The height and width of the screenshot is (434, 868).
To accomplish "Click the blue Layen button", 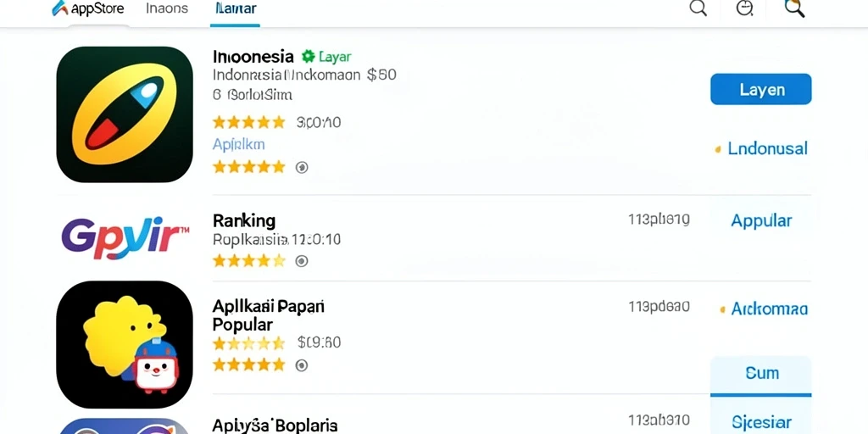I will pos(760,89).
